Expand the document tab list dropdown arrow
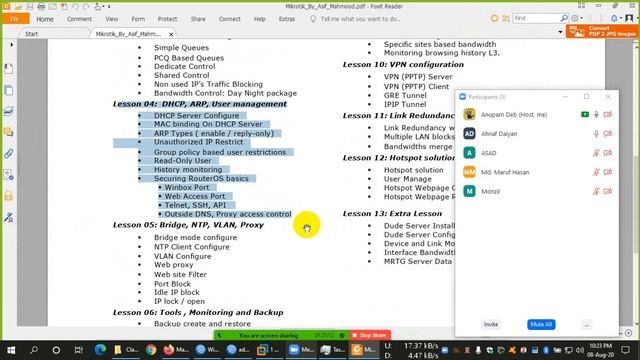 tap(560, 32)
